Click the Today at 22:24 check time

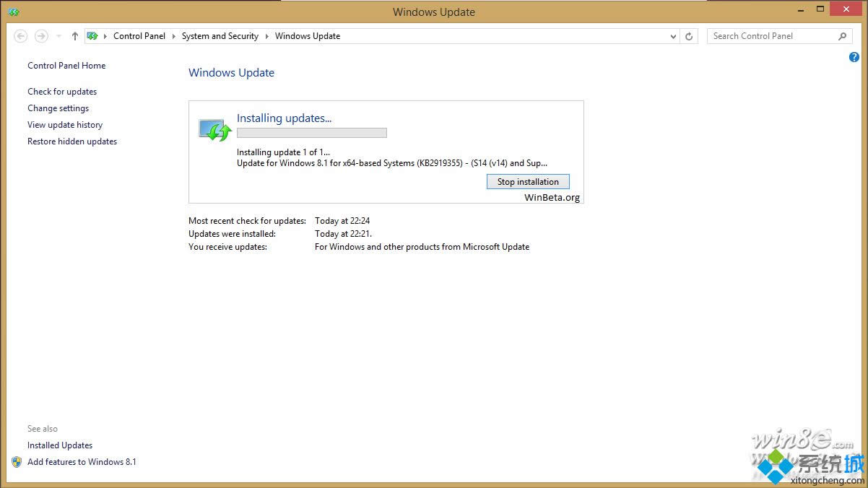pyautogui.click(x=342, y=221)
